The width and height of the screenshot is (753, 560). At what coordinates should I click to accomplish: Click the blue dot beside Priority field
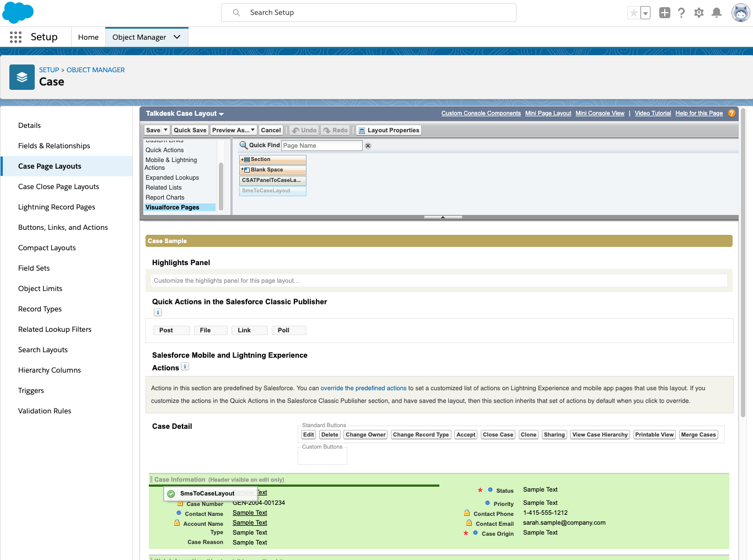pyautogui.click(x=488, y=503)
